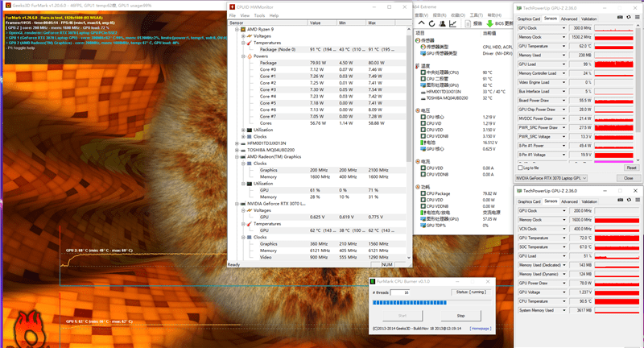Open hamburger menu in bottom GPU-Z window
Screen dimensions: 644x348
(637, 200)
